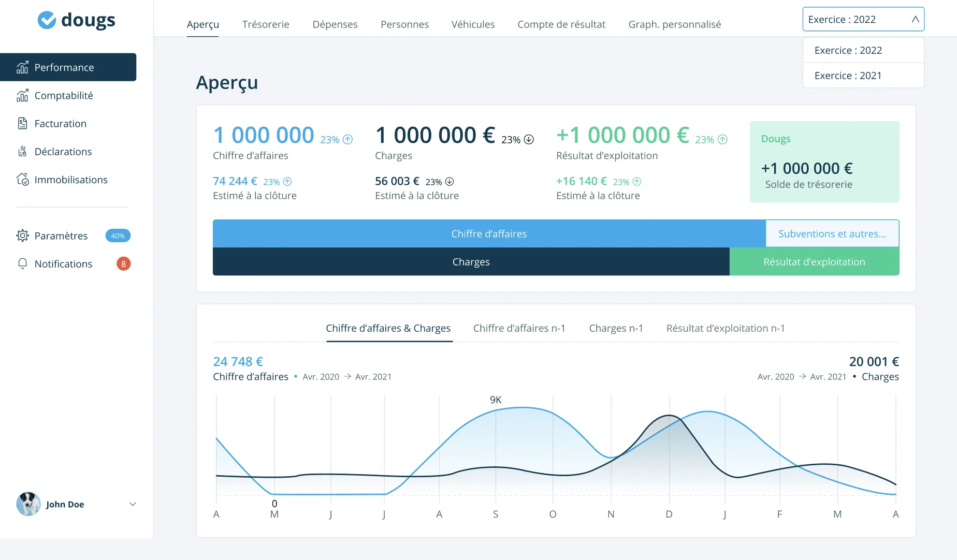This screenshot has width=957, height=560.
Task: Open the Compte de résultat tab
Action: pyautogui.click(x=561, y=24)
